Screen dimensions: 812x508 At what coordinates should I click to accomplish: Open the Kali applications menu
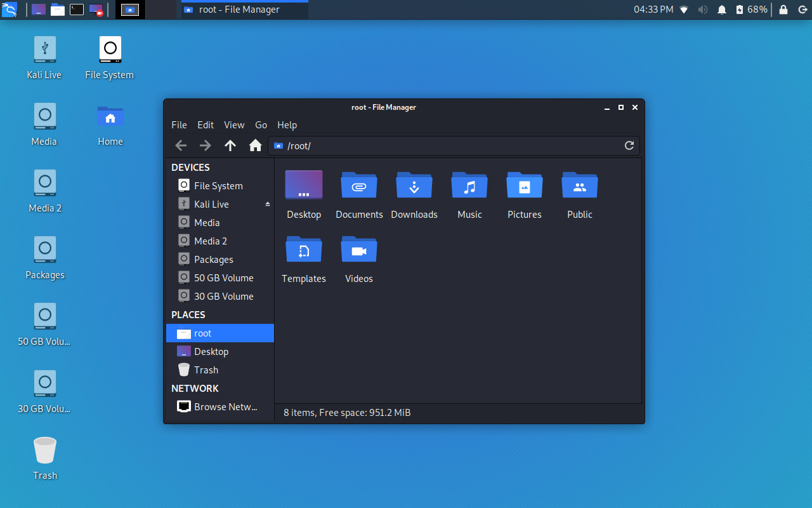point(10,10)
